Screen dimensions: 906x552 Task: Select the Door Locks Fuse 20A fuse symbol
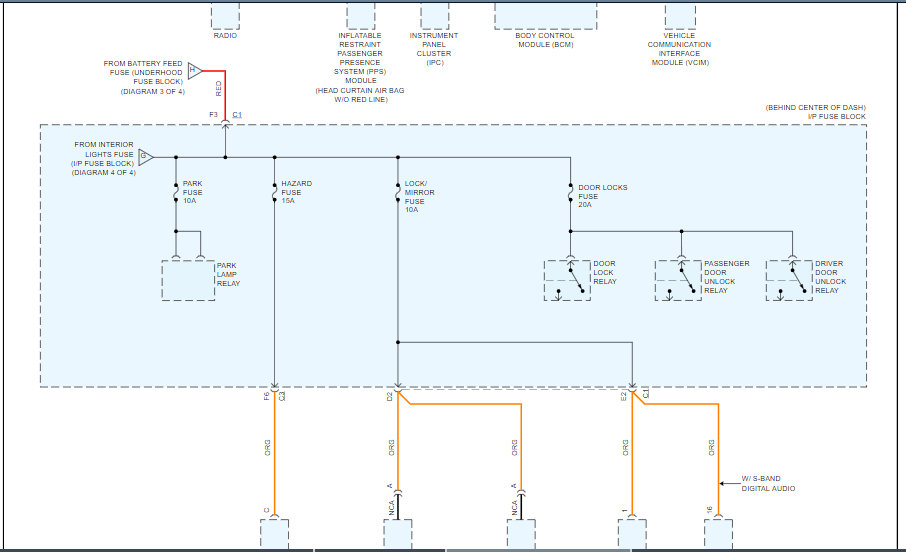coord(570,193)
